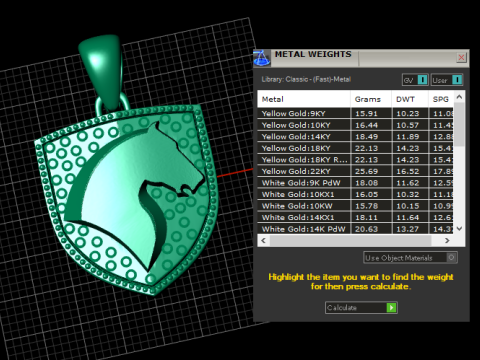The image size is (480, 360).
Task: Click the horizontal scroll right arrow
Action: [x=447, y=240]
